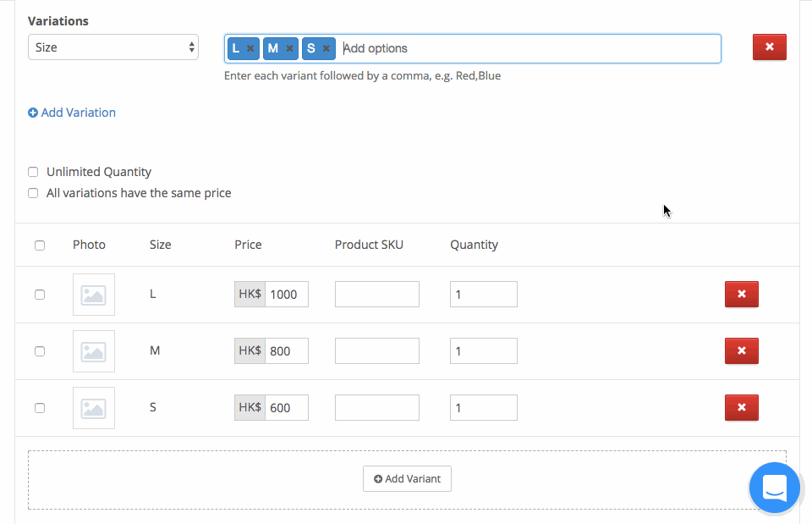Open photo upload for the L variant
This screenshot has width=812, height=524.
coord(93,294)
